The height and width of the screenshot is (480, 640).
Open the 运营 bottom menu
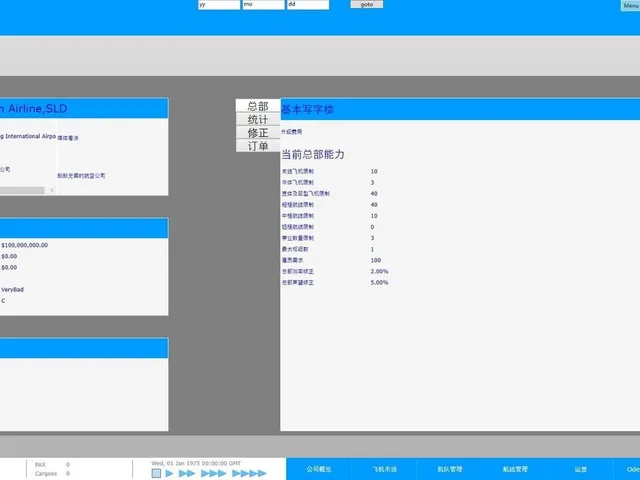coord(580,469)
